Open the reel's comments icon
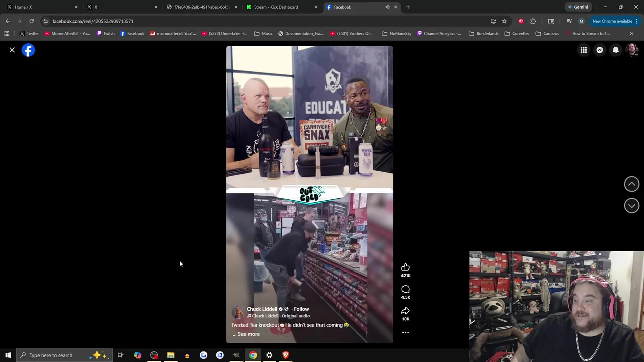This screenshot has width=644, height=362. (x=406, y=289)
